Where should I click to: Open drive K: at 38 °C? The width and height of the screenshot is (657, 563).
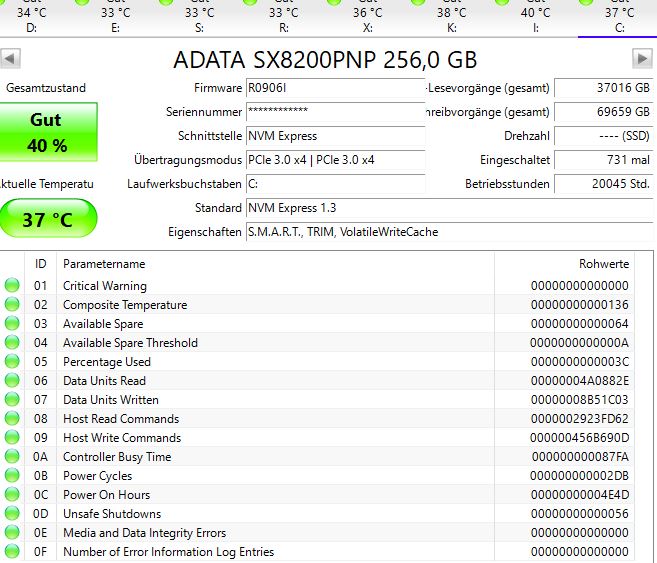[x=452, y=17]
